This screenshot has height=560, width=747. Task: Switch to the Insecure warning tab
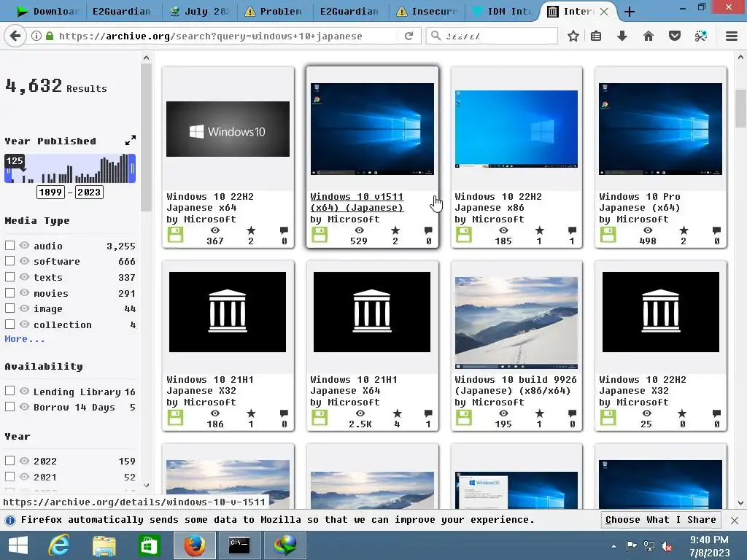(427, 12)
